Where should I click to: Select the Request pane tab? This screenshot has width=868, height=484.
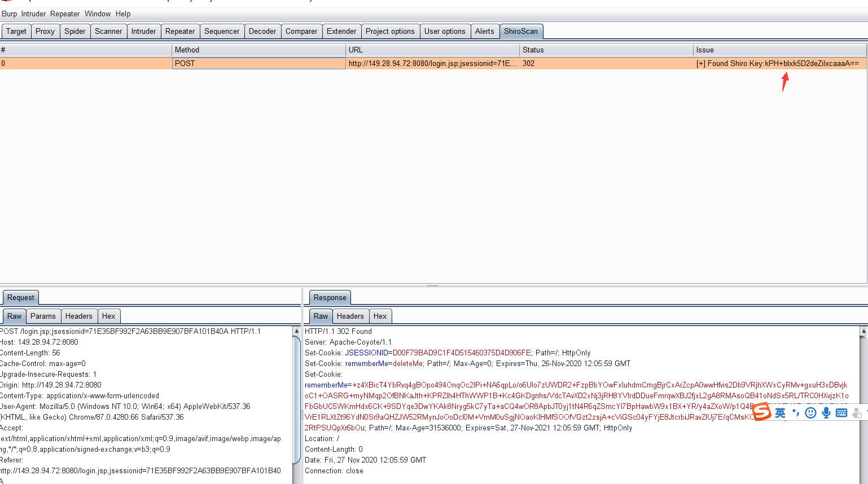click(21, 297)
